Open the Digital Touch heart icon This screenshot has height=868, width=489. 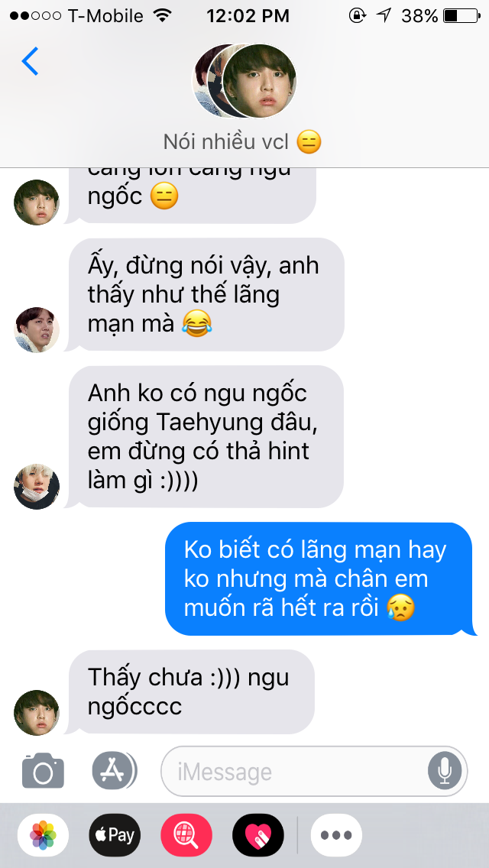coord(258,835)
